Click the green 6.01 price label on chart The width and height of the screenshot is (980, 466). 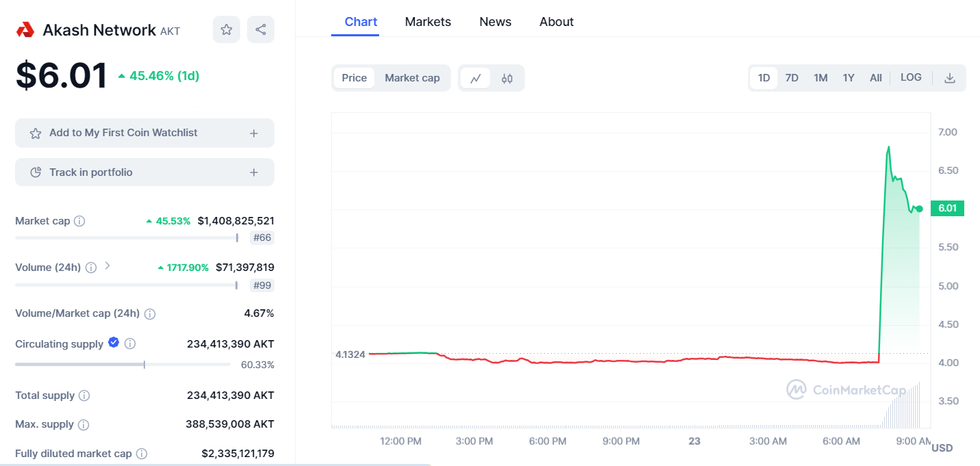[x=947, y=208]
